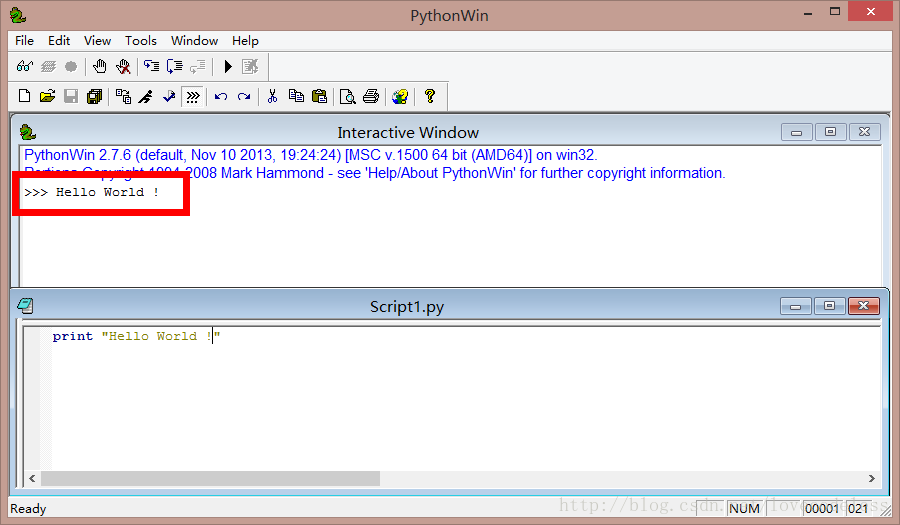Click the Script1.py folding margin on line one
Screen dimensions: 900x525
(x=46, y=336)
